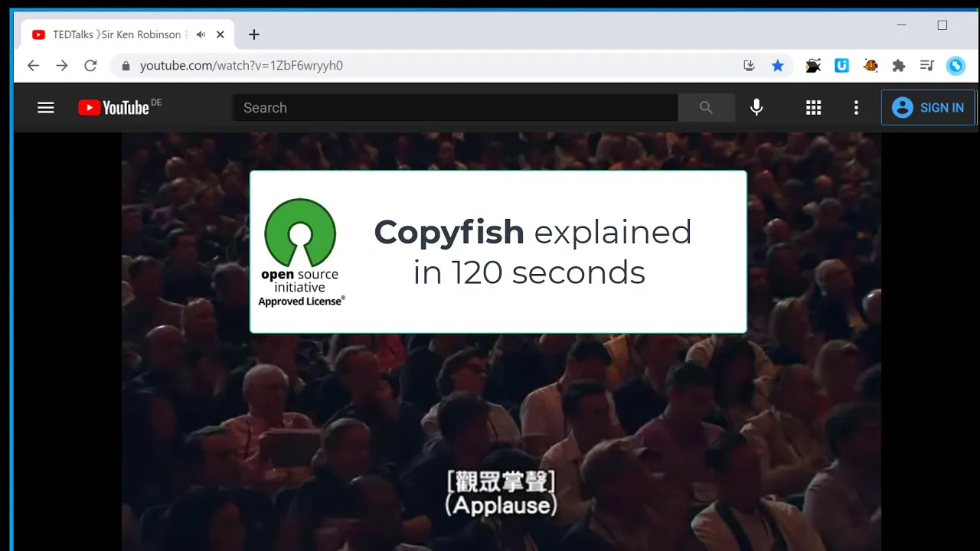The image size is (980, 551).
Task: Open the YouTube apps grid
Action: 813,108
